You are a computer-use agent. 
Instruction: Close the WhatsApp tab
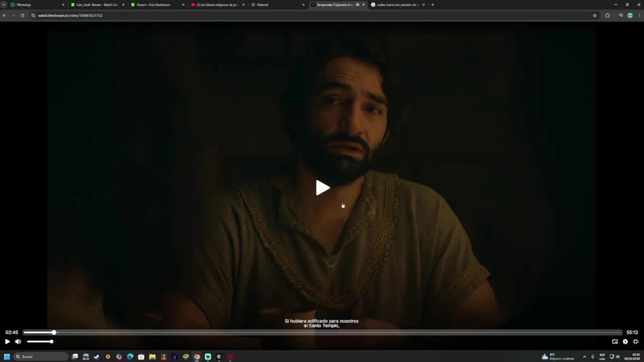pyautogui.click(x=63, y=5)
